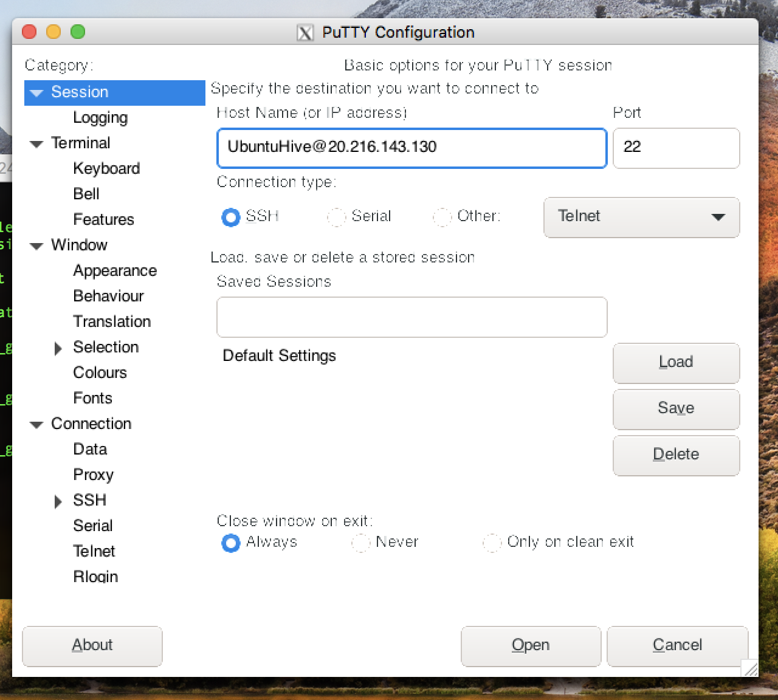Screen dimensions: 778x700
Task: Open the Appearance settings
Action: click(115, 270)
